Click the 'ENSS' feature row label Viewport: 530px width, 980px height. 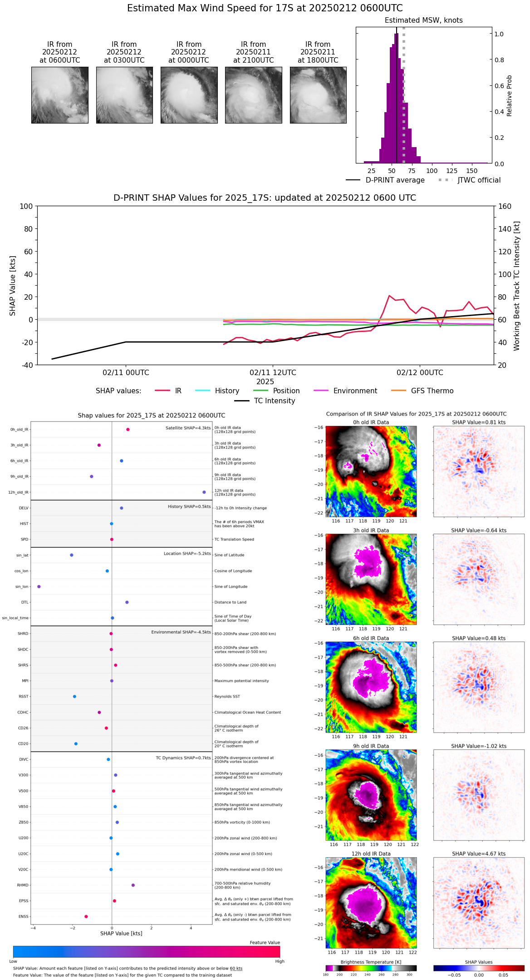(x=24, y=916)
